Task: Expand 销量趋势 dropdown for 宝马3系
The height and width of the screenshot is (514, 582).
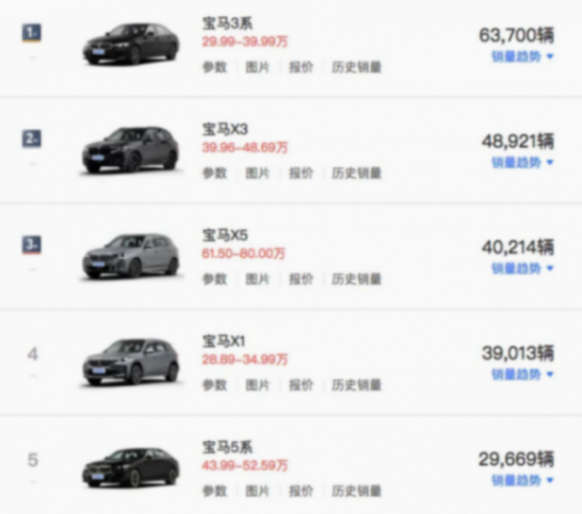Action: 523,56
